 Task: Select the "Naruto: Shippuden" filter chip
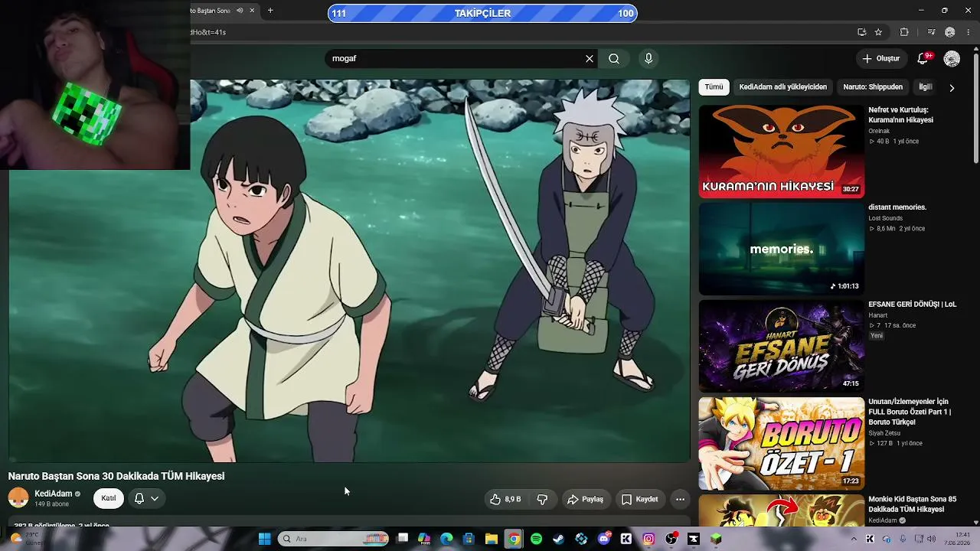[x=873, y=87]
